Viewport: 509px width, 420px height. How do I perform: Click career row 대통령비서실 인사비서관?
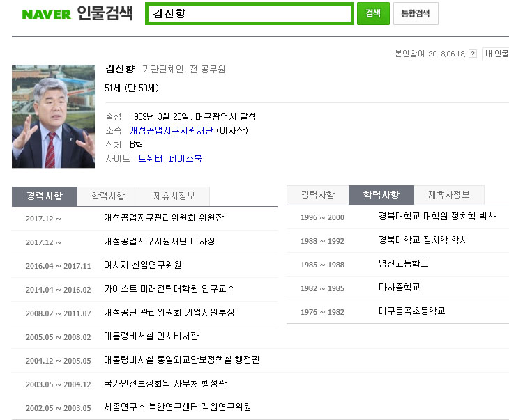pos(144,336)
